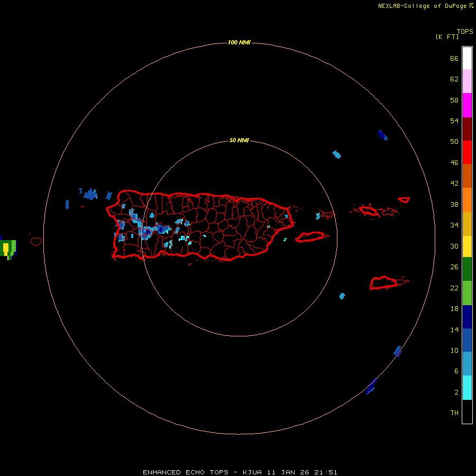Click the NEXLAB-College of DuPage watermark

coord(426,6)
